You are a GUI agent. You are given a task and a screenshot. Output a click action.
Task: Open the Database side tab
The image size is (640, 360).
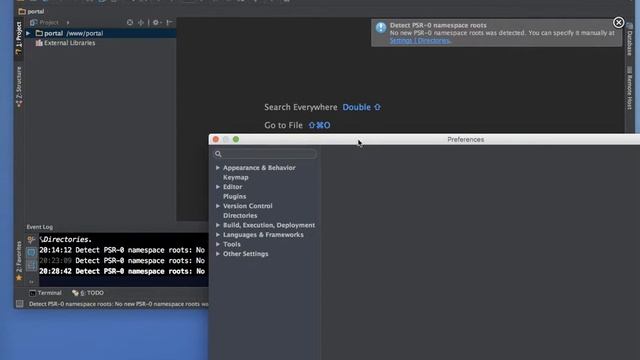point(630,40)
